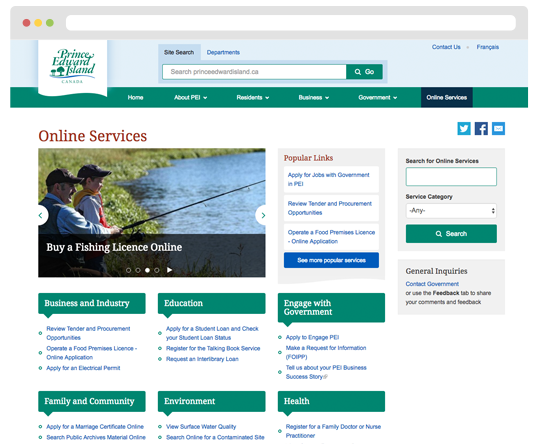Viewport: 537px width, 444px height.
Task: Expand the About PEI menu
Action: click(x=190, y=98)
